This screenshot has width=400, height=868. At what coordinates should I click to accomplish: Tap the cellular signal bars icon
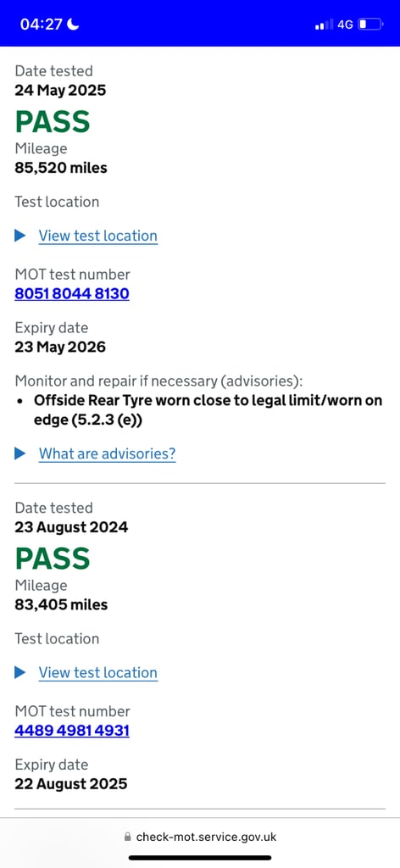coord(325,25)
